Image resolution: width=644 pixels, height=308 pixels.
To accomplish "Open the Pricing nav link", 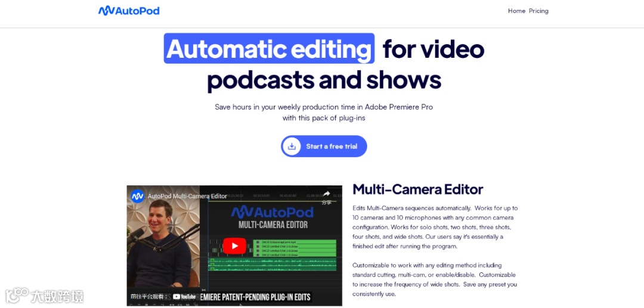I will (x=538, y=11).
